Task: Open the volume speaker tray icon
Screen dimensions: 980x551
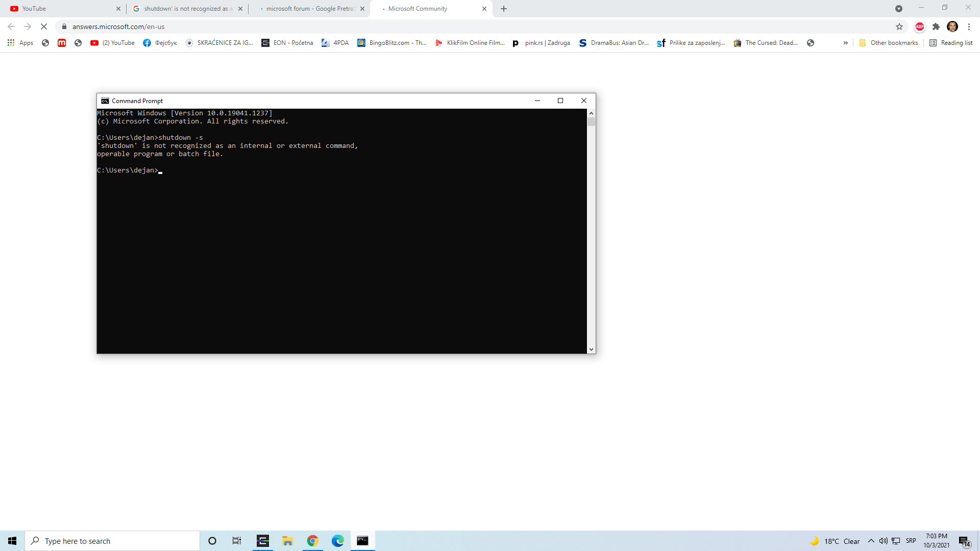Action: coord(883,541)
